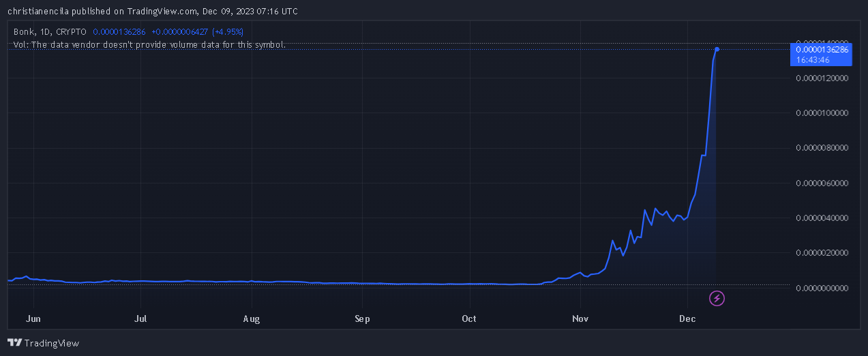
Task: Open the TradingView logo link
Action: (43, 343)
